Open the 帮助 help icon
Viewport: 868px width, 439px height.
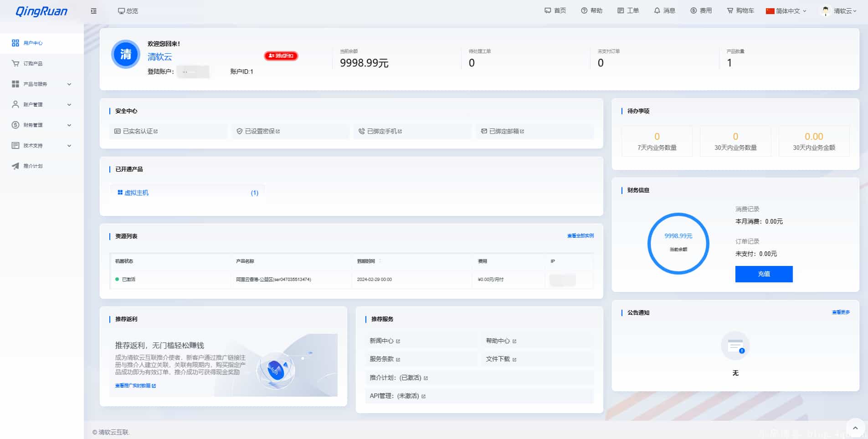[584, 10]
